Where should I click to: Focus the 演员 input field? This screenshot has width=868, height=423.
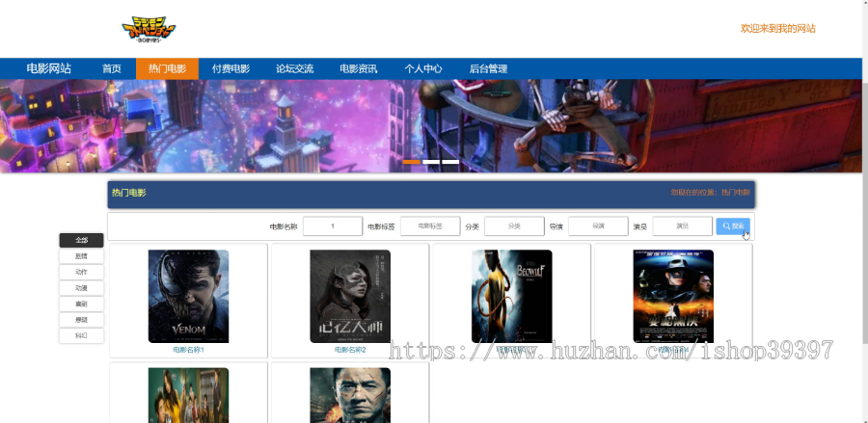click(682, 226)
